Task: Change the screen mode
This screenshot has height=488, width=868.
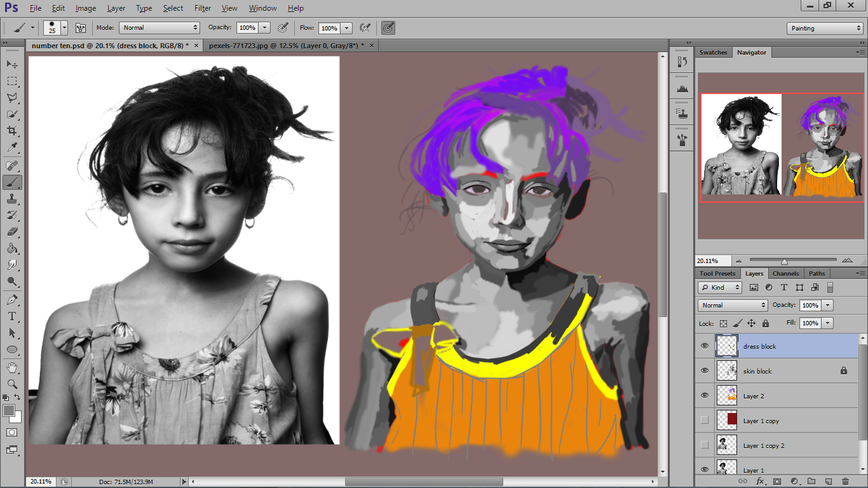Action: click(12, 449)
